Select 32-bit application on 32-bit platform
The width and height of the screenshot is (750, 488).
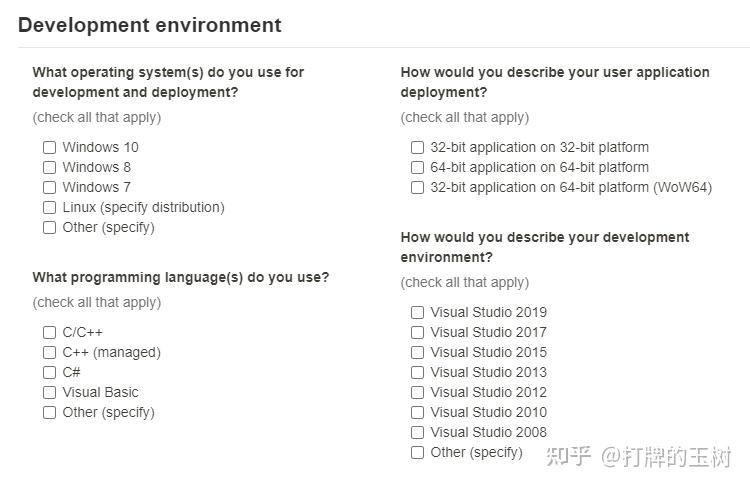click(417, 147)
